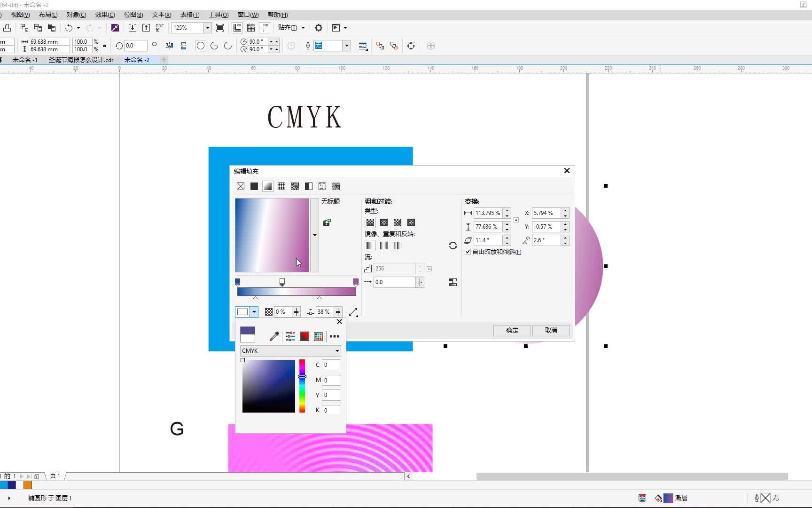Click the smooth transition icon
Viewport: 812px width, 508px height.
(453, 282)
